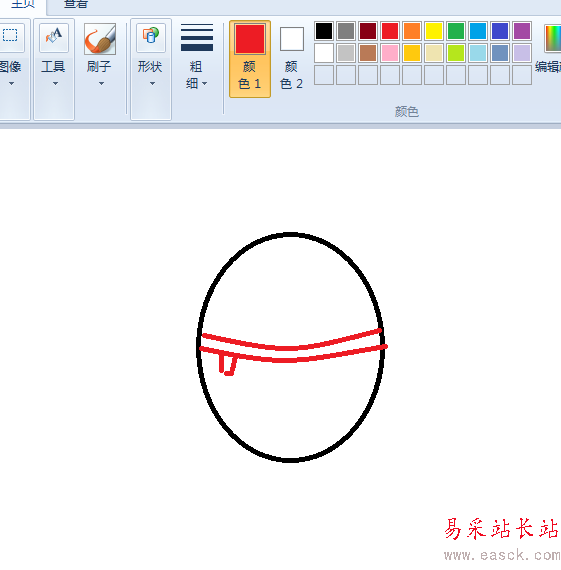The height and width of the screenshot is (570, 561).
Task: Click the last empty custom color slot
Action: click(522, 75)
